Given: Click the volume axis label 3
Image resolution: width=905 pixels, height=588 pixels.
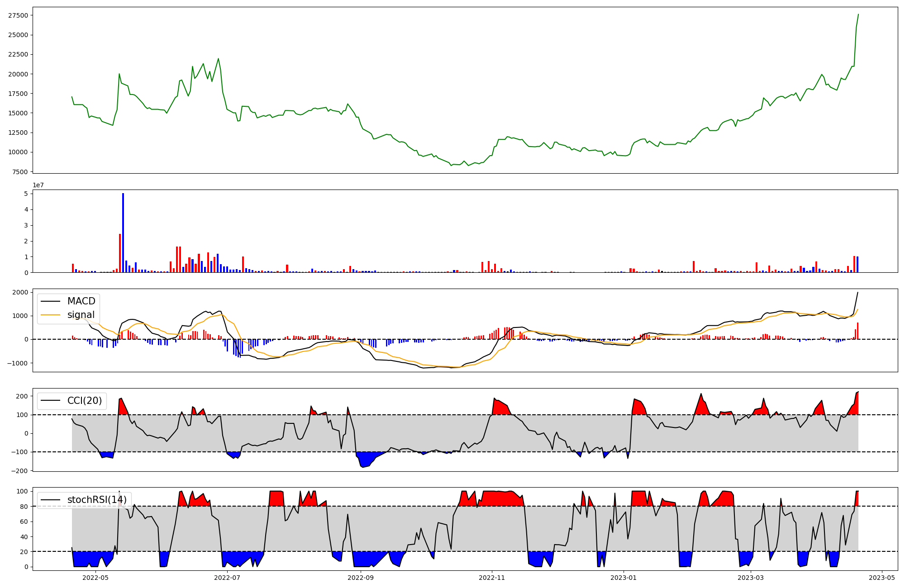Looking at the screenshot, I should (x=26, y=225).
